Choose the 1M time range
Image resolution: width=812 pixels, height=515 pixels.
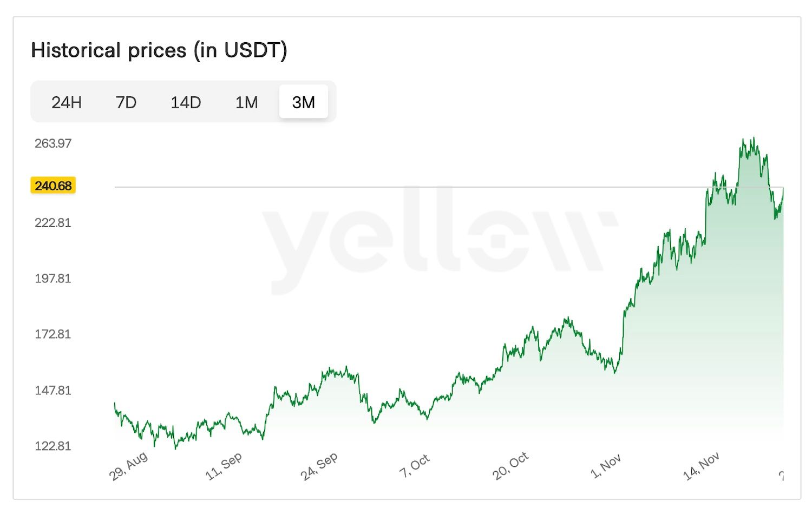246,102
